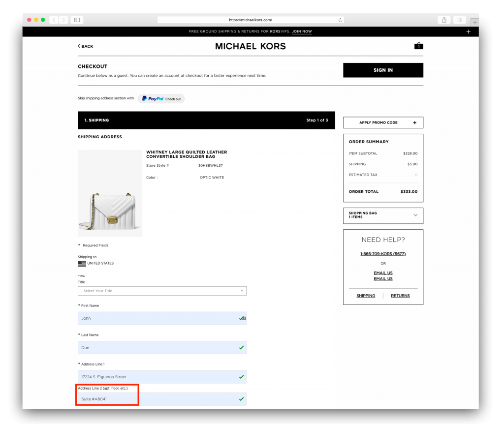Click the NEED HELP? heading
The height and width of the screenshot is (424, 504).
coord(383,240)
